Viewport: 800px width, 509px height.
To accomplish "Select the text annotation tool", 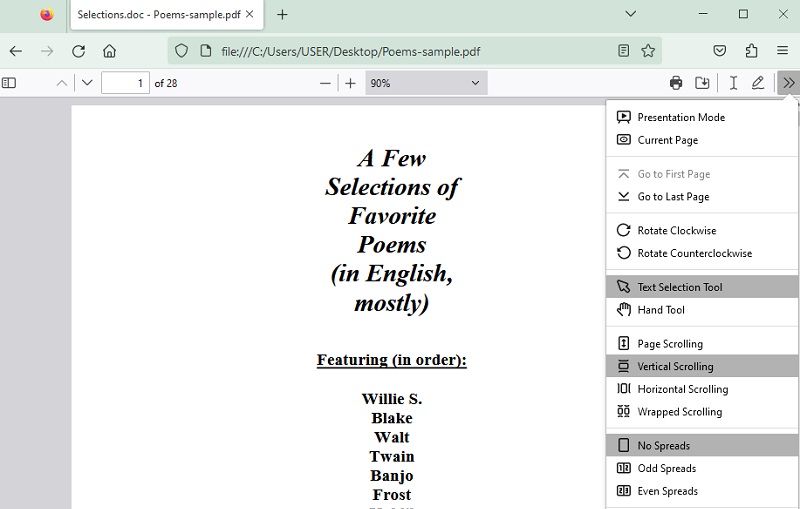I will [x=733, y=83].
